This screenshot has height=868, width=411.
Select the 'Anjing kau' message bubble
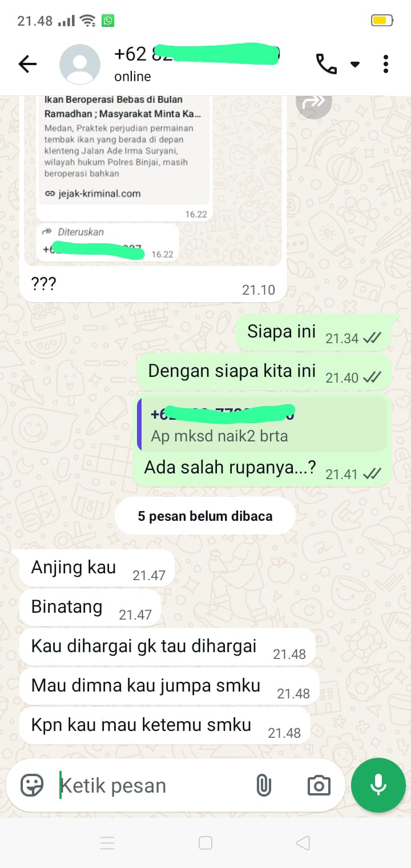(96, 568)
